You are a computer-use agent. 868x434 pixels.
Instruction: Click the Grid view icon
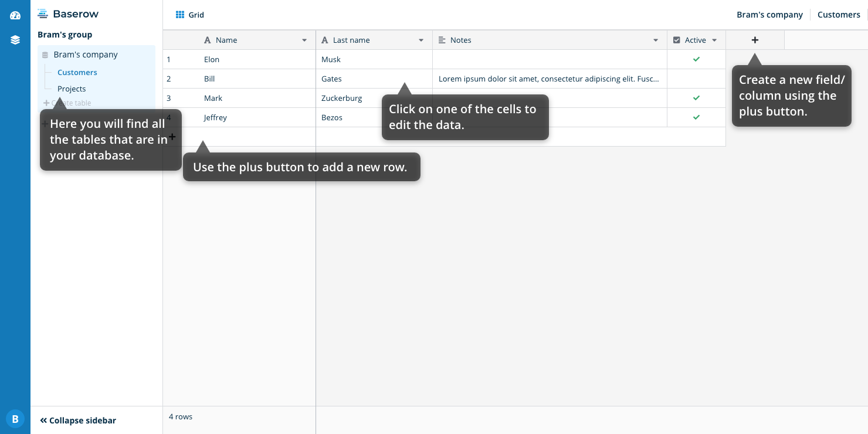click(x=180, y=15)
